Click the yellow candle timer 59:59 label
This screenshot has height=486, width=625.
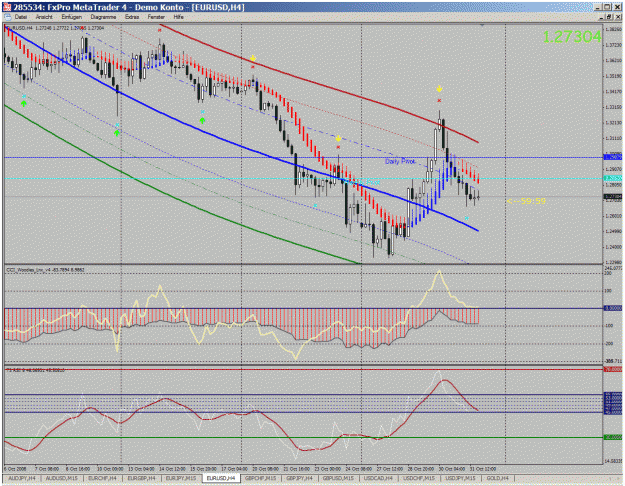[526, 201]
